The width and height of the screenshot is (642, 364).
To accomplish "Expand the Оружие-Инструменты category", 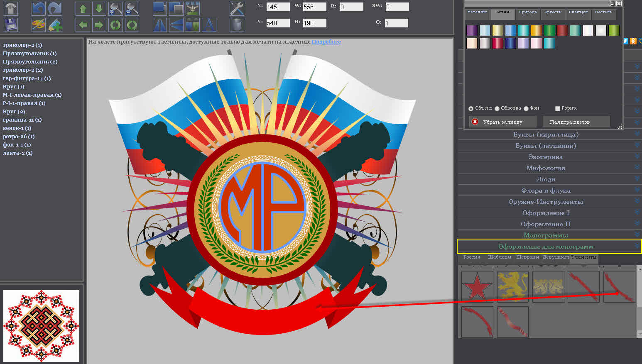I will (x=550, y=202).
